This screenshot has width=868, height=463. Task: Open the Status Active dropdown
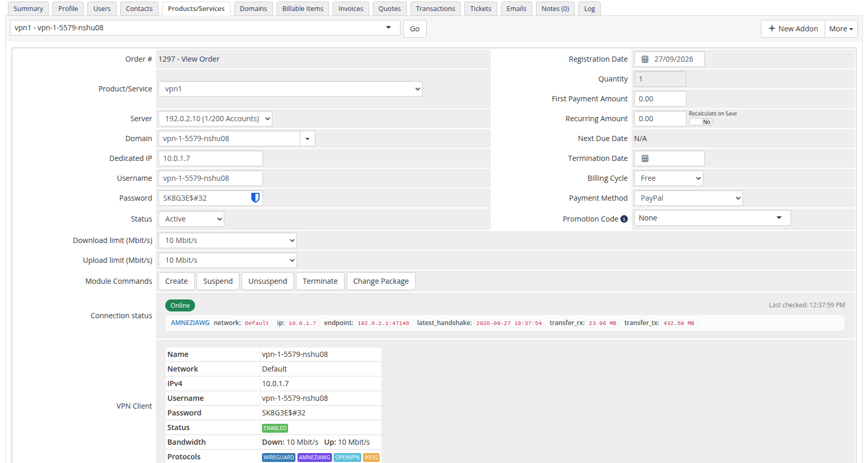pyautogui.click(x=191, y=219)
